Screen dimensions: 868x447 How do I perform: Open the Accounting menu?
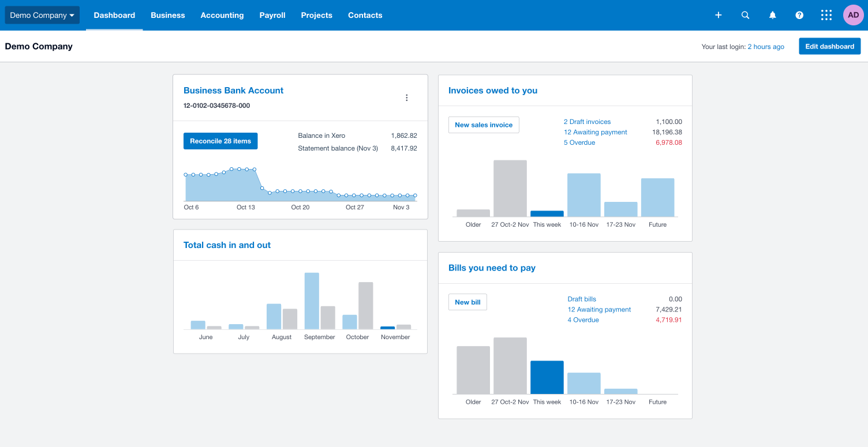click(222, 15)
